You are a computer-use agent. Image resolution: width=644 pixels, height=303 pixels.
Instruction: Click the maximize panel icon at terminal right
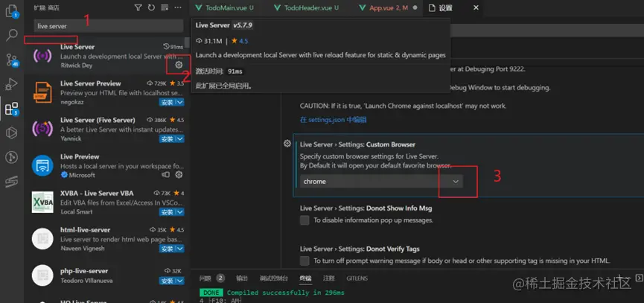tap(639, 278)
